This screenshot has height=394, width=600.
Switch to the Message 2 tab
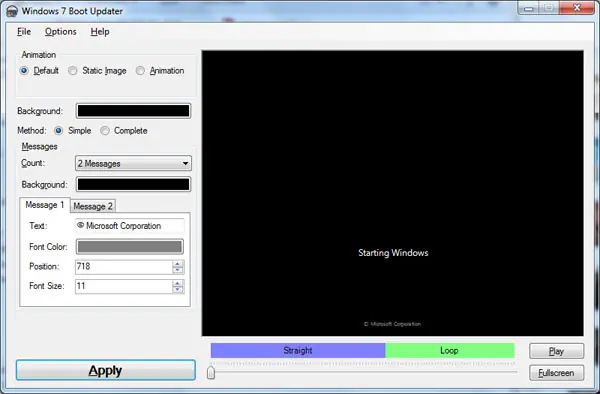(93, 207)
